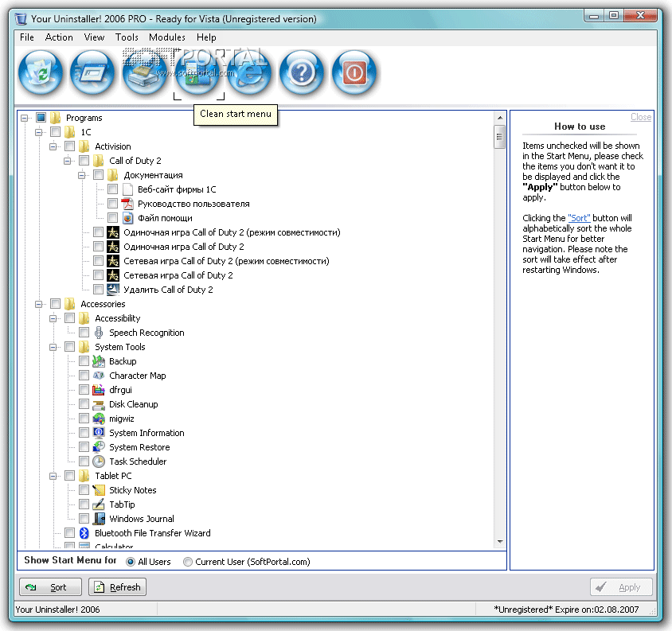Select the Task Scheduler tree item
The width and height of the screenshot is (672, 631).
click(138, 462)
